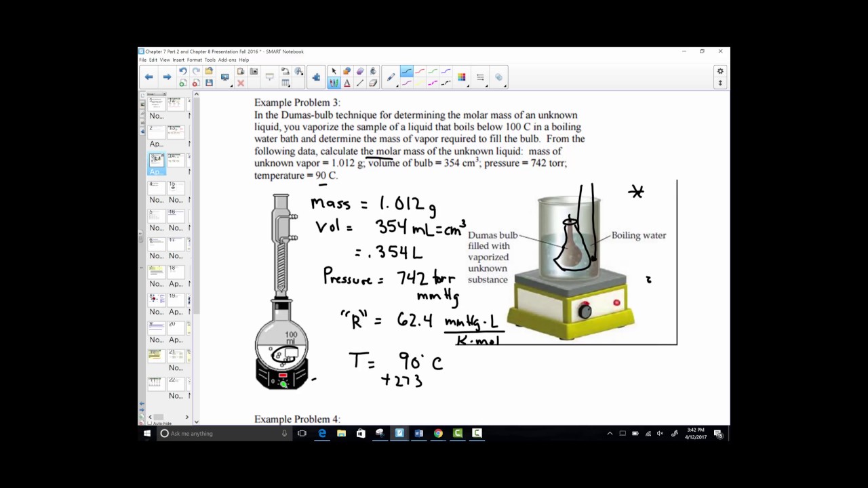Open the Help menu
The image size is (868, 488).
[x=244, y=60]
